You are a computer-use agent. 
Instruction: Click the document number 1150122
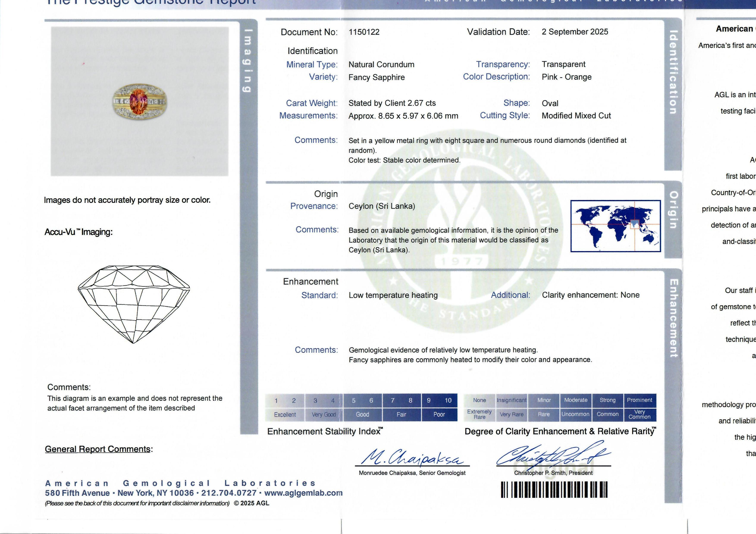(x=364, y=32)
